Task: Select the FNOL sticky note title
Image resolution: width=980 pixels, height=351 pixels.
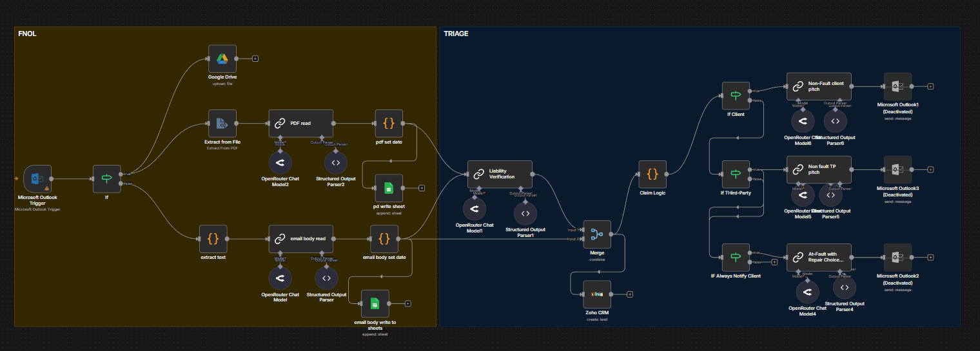Action: [x=27, y=33]
